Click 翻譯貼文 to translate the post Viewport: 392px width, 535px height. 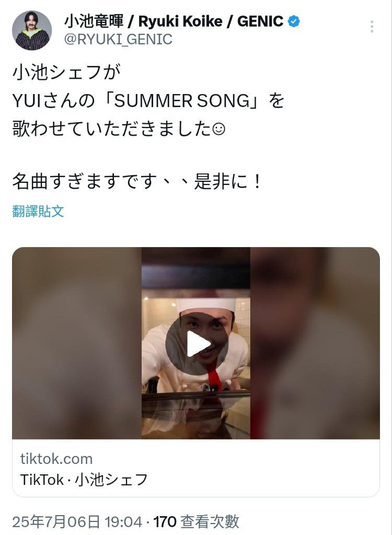38,211
